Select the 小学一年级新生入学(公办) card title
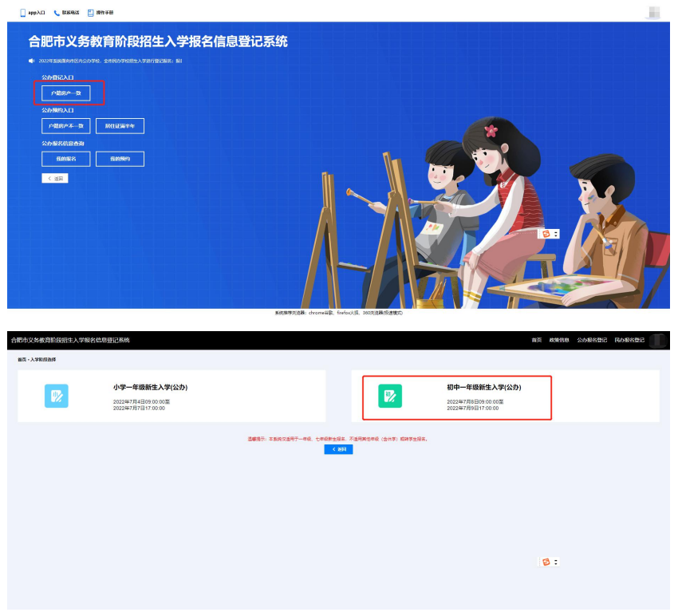Image resolution: width=682 pixels, height=616 pixels. (x=151, y=388)
